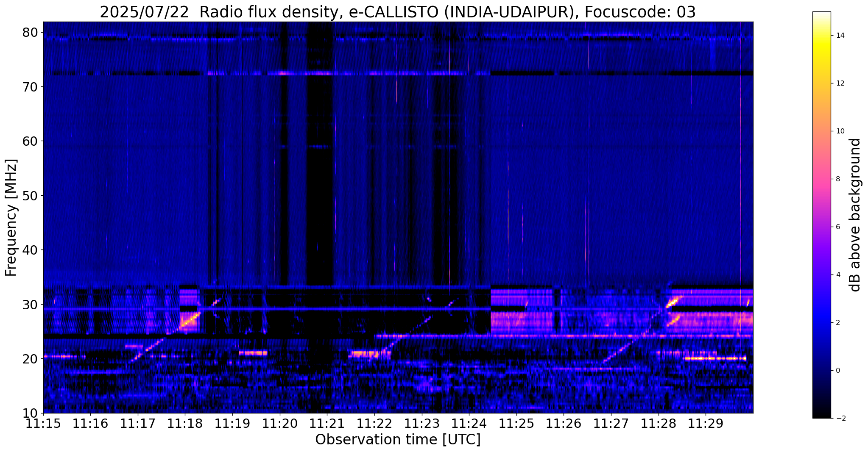Click the 6 value on the colorbar

pos(837,227)
